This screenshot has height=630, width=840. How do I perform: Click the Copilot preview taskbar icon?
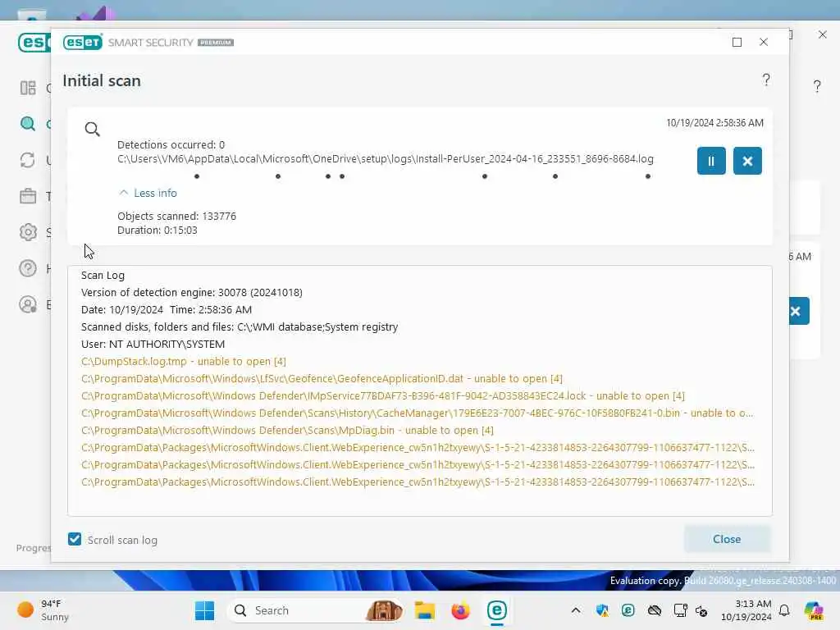click(814, 610)
